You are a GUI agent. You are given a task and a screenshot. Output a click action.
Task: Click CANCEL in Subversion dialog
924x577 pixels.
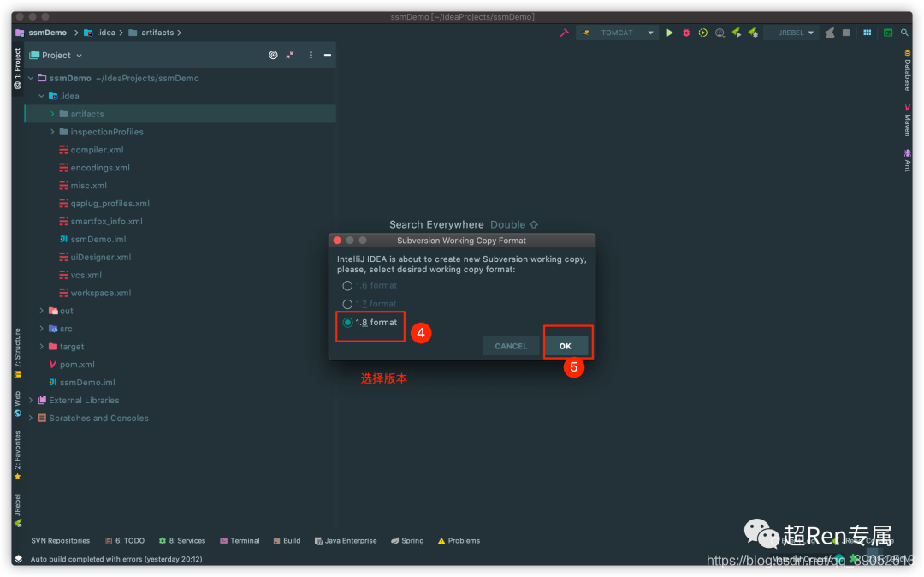[511, 346]
